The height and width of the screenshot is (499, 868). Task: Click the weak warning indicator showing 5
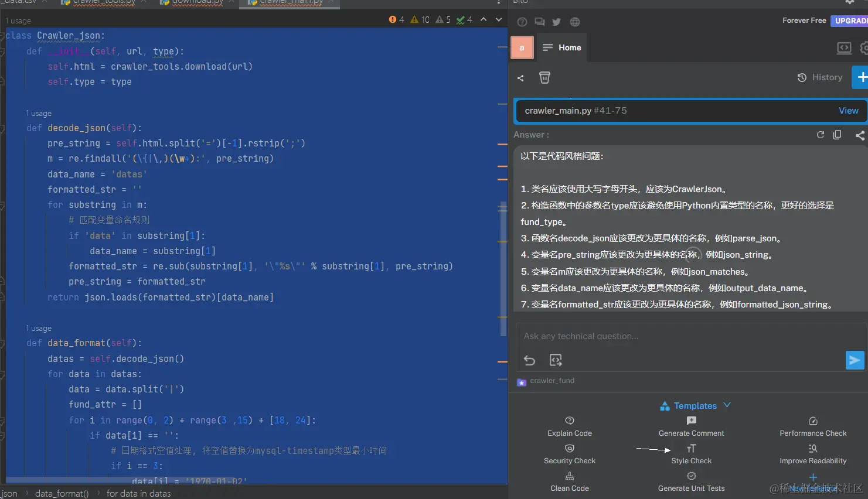click(443, 19)
